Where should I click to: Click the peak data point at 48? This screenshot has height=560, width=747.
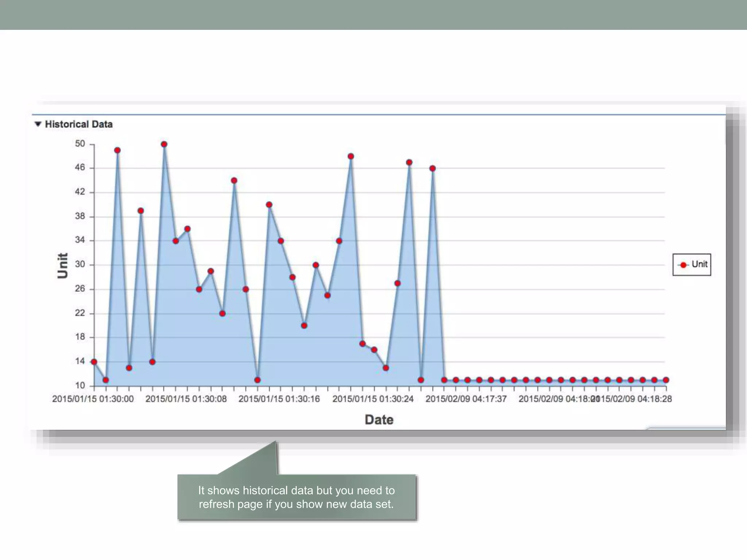351,156
